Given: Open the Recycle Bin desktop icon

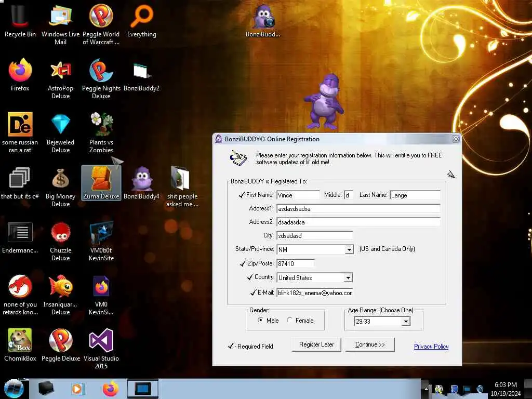Looking at the screenshot, I should click(x=20, y=20).
